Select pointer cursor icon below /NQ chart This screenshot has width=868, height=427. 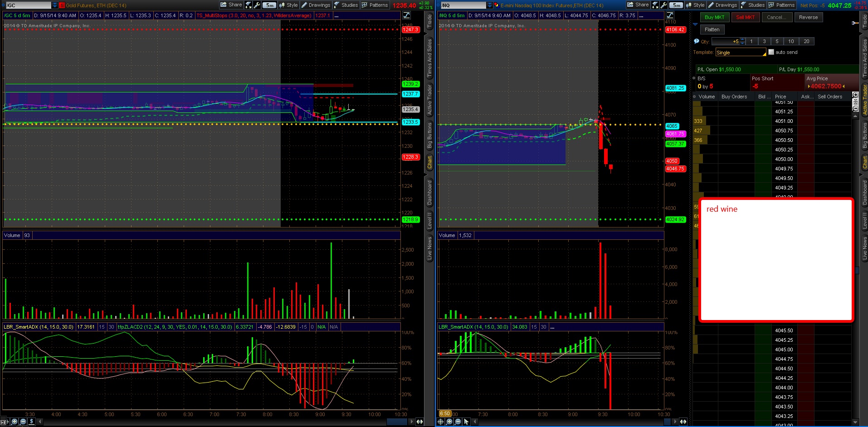click(x=466, y=422)
